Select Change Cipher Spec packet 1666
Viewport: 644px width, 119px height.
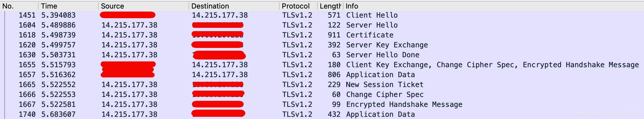coord(385,94)
